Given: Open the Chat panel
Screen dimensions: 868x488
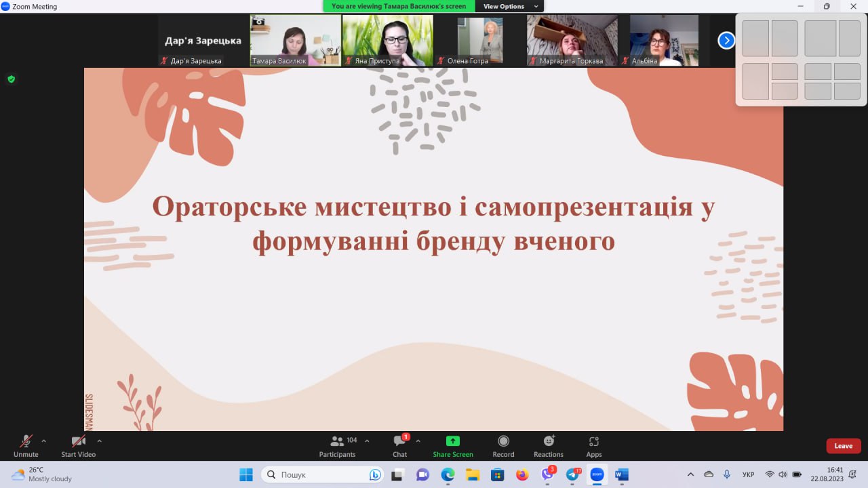Looking at the screenshot, I should tap(400, 446).
